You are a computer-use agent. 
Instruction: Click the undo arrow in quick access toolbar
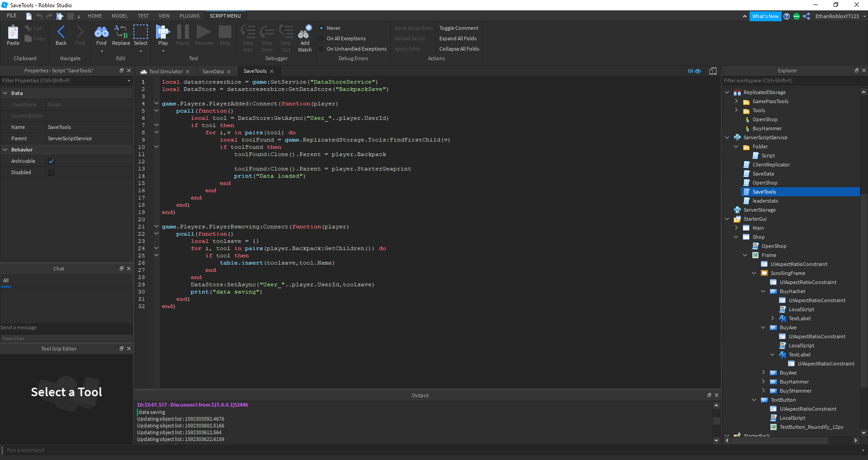coord(39,16)
